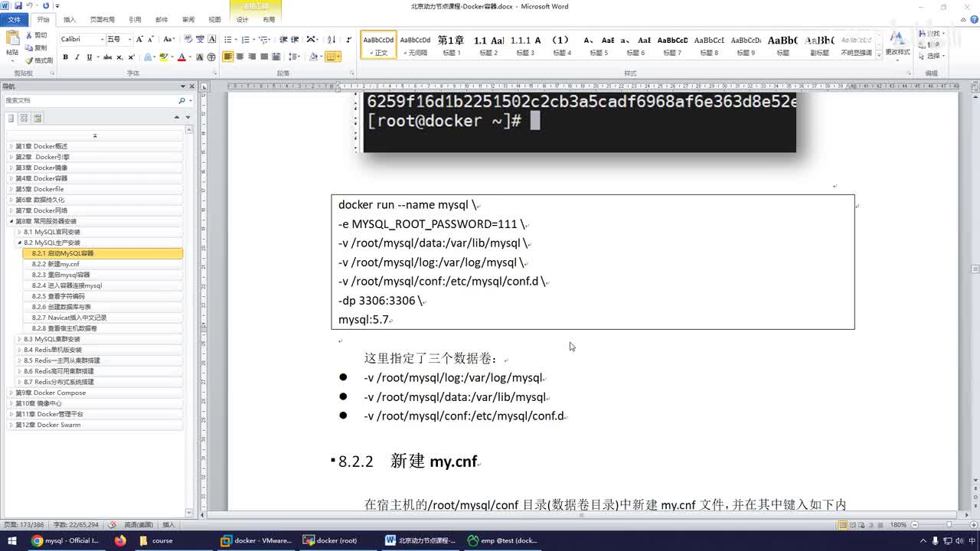Toggle Superscript formatting
The image size is (980, 551).
131,57
